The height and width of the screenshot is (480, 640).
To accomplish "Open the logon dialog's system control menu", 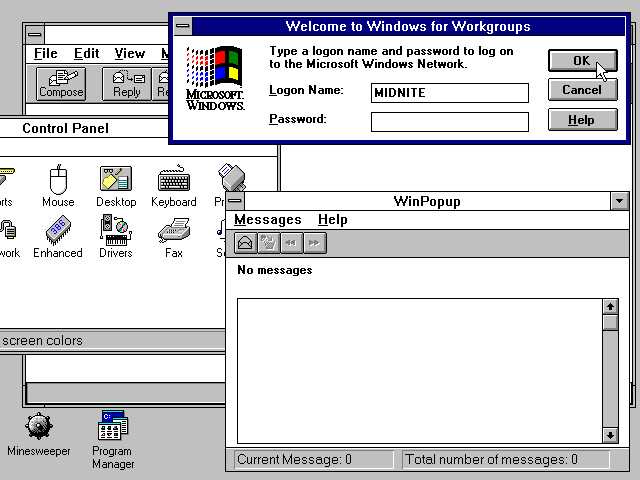I will click(x=182, y=26).
